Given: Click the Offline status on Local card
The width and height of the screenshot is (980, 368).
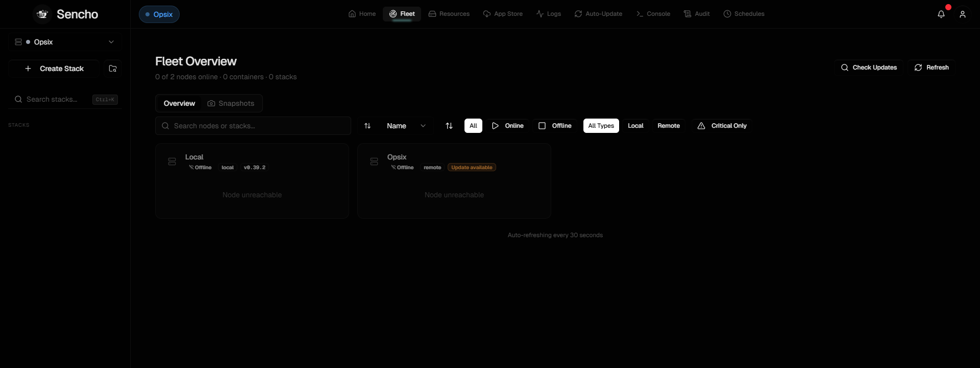Looking at the screenshot, I should [x=200, y=168].
